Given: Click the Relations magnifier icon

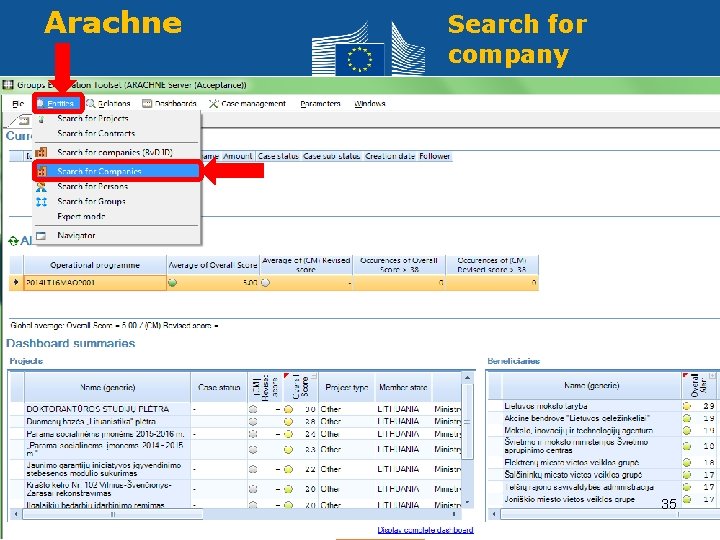Looking at the screenshot, I should 91,104.
